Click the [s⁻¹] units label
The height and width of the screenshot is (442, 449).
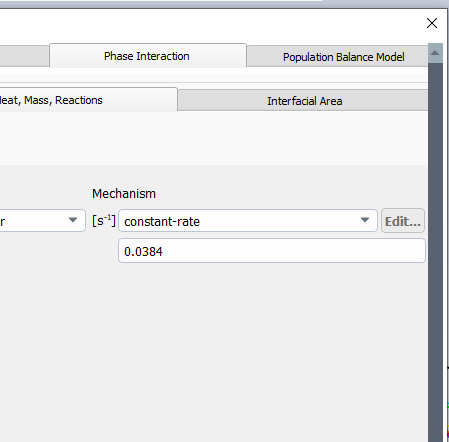point(104,221)
